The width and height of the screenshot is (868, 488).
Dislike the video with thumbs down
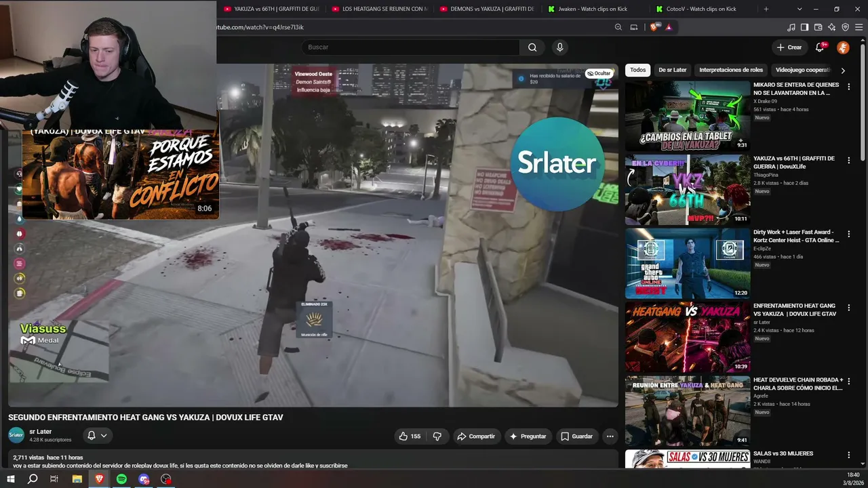[x=437, y=436]
